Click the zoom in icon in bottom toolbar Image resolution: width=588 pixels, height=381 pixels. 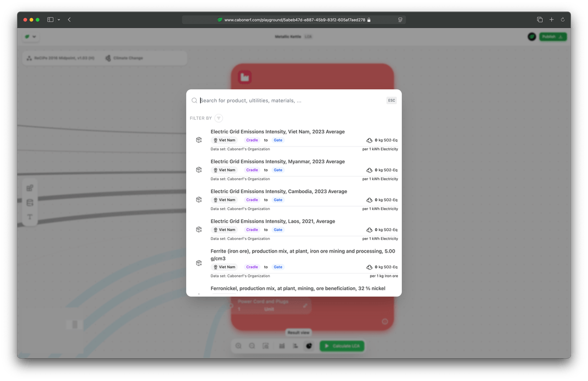click(x=238, y=346)
